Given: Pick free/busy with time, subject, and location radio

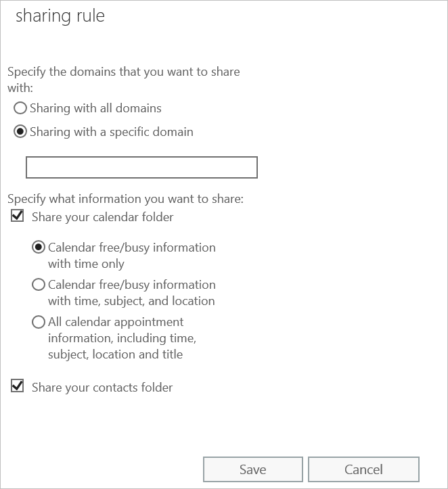Looking at the screenshot, I should click(39, 285).
